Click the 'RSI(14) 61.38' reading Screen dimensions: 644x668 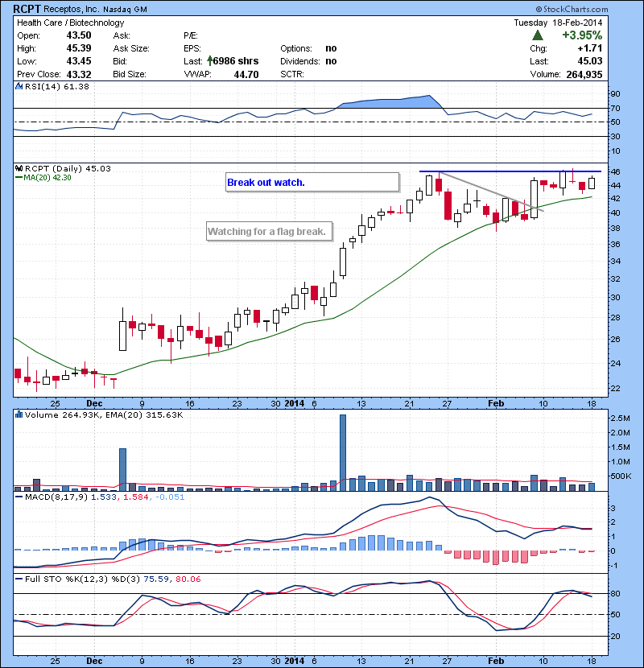[57, 86]
